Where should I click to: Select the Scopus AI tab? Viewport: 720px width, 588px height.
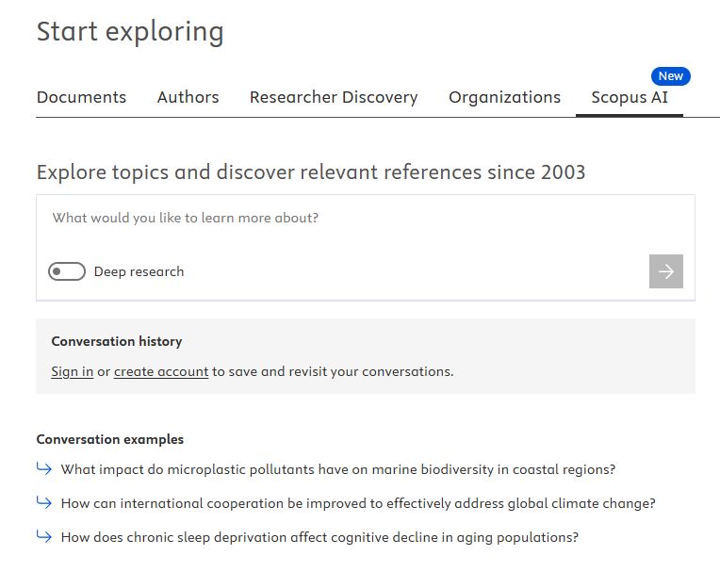click(x=629, y=97)
